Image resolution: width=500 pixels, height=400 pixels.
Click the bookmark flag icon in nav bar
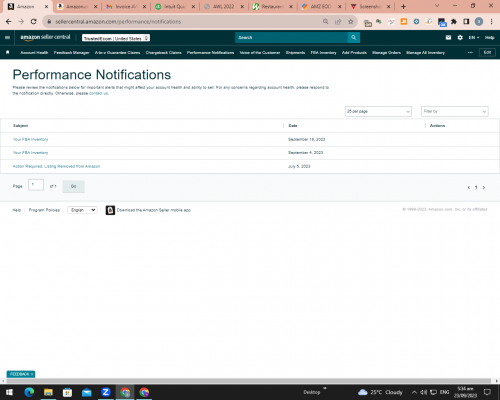pyautogui.click(x=8, y=52)
